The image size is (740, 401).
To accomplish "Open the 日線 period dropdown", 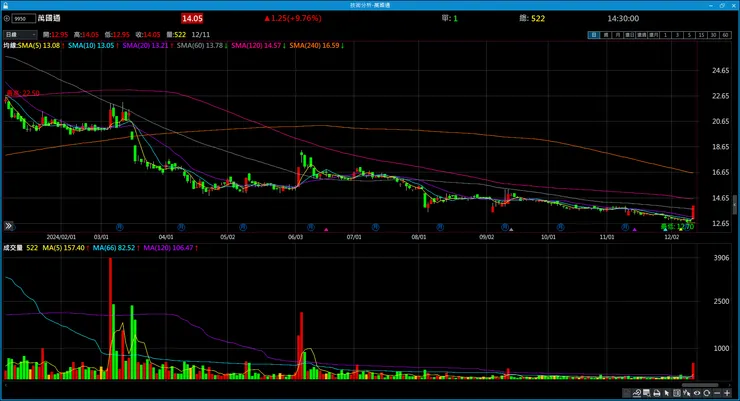I will (20, 34).
